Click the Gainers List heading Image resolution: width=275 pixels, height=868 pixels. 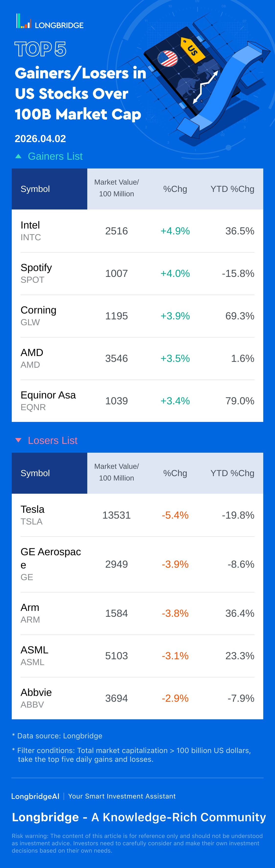pos(55,156)
